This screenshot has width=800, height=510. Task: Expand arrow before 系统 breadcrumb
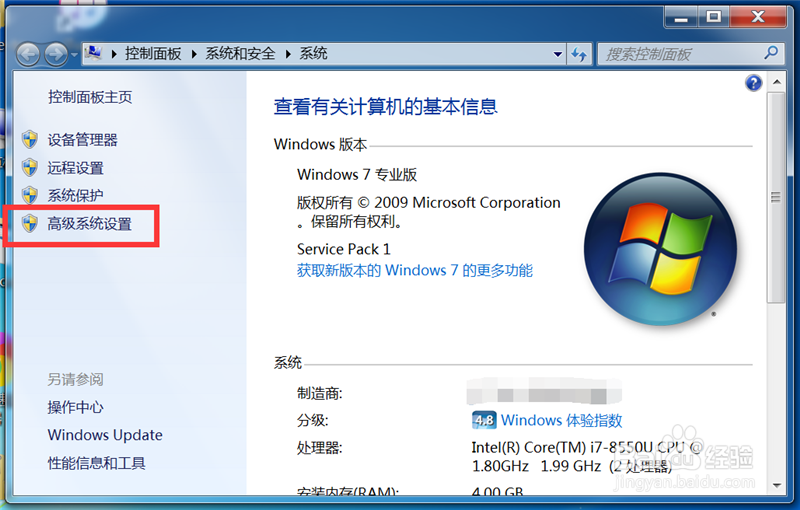pyautogui.click(x=288, y=54)
